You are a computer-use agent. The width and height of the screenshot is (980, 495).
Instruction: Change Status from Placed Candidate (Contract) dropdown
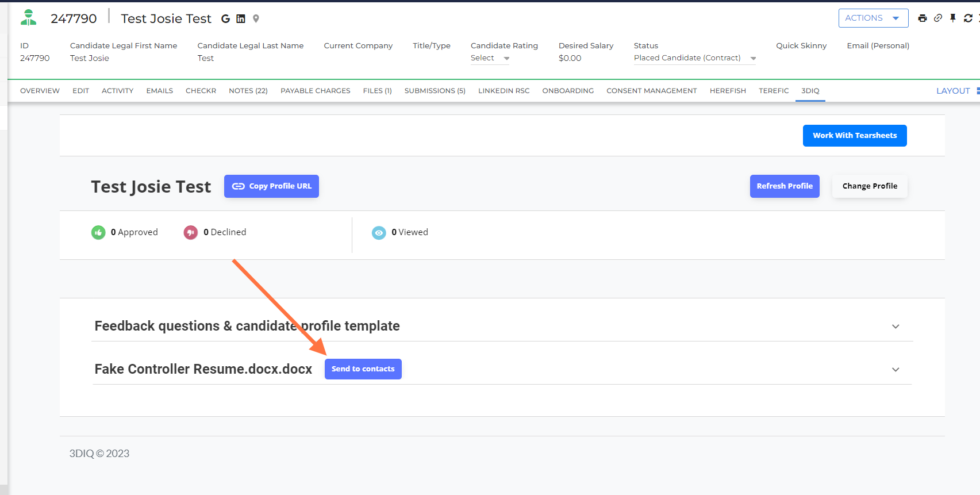tap(694, 58)
